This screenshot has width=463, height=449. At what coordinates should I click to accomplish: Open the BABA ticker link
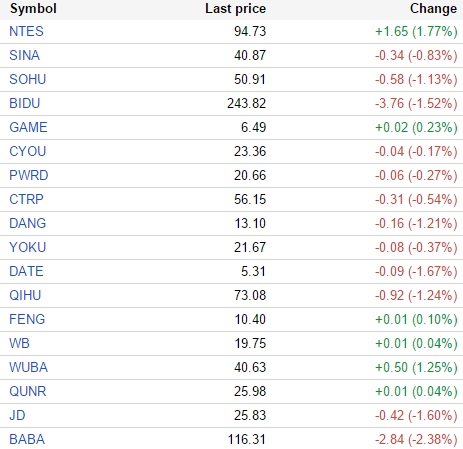point(27,439)
